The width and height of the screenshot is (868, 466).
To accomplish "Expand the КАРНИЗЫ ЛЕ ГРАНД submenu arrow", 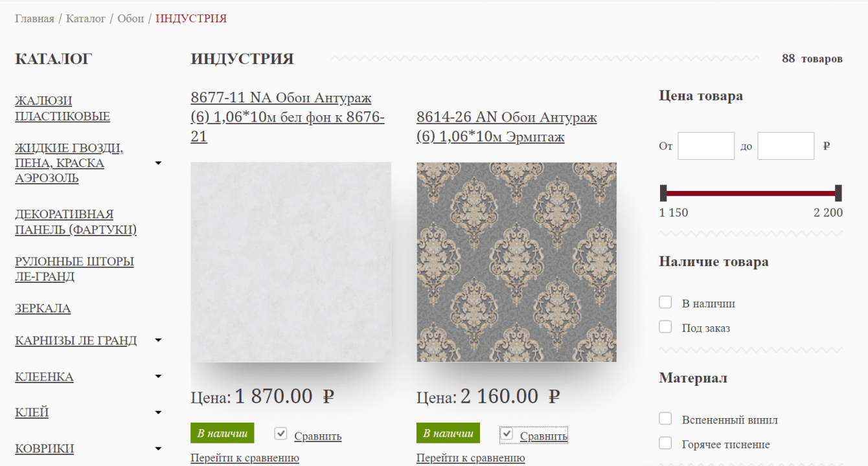I will [158, 340].
